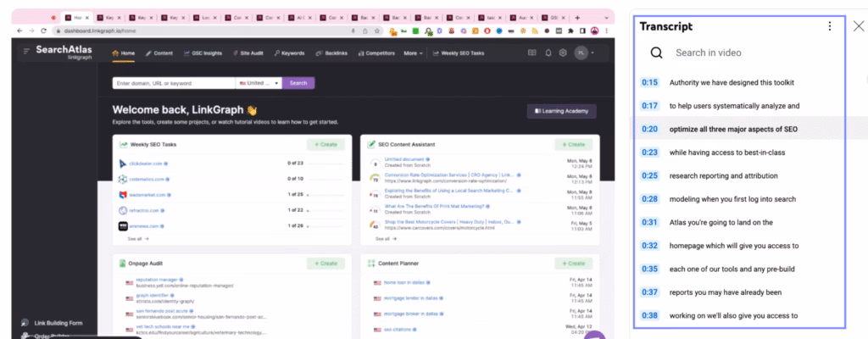This screenshot has height=339, width=868.
Task: Open settings via the gear icon
Action: 563,53
